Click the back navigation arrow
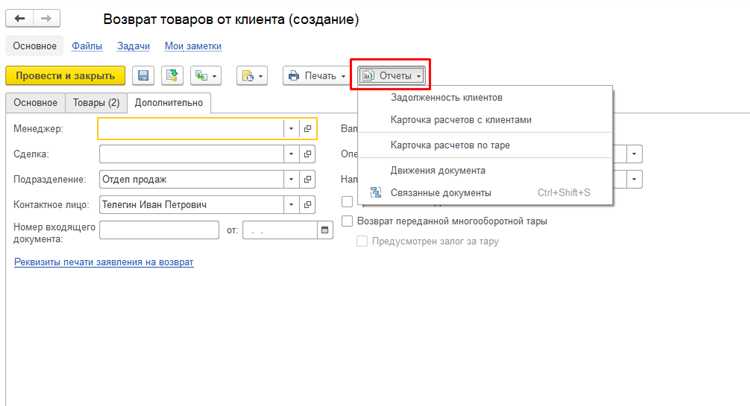Viewport: 750px width, 406px height. coord(20,19)
